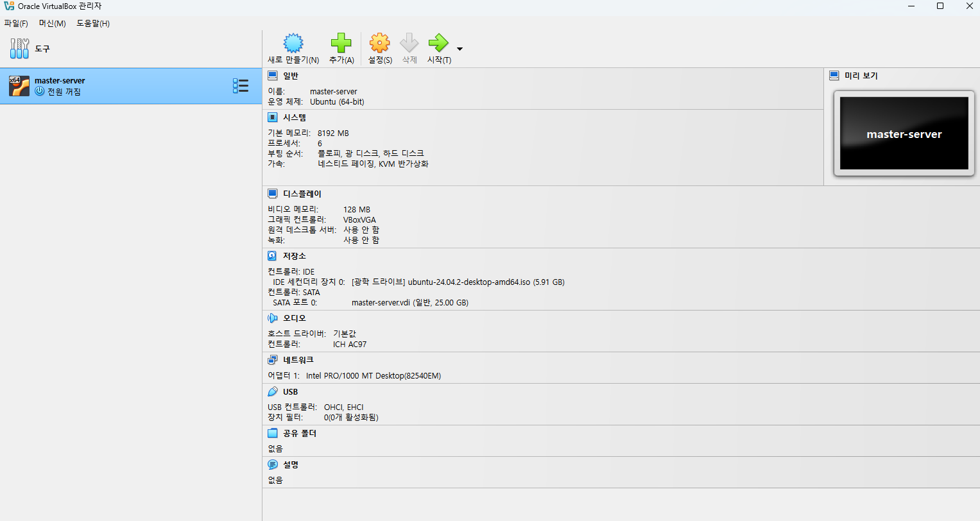980x521 pixels.
Task: Click the 8192 MB base memory value
Action: (x=333, y=133)
